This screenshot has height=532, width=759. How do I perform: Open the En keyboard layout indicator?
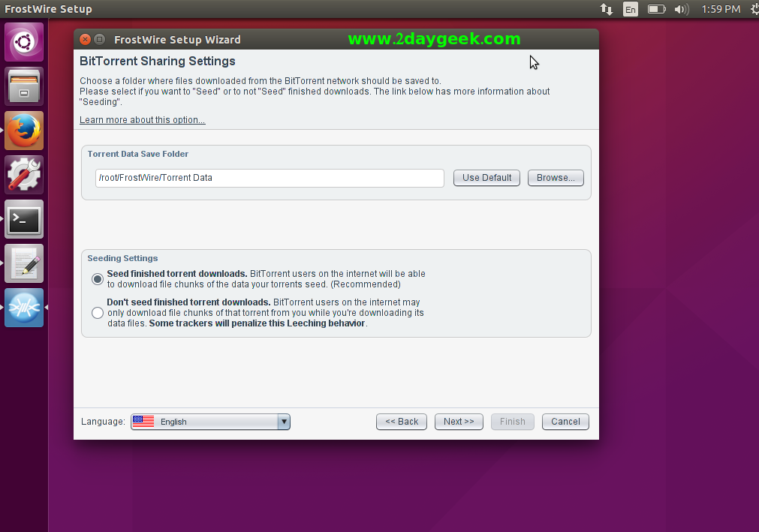(630, 9)
